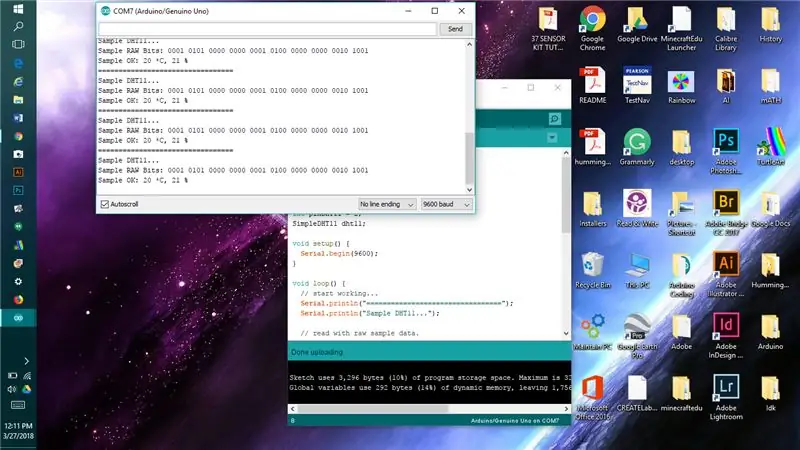Open the Windows Start button
This screenshot has width=800, height=450.
pyautogui.click(x=18, y=9)
